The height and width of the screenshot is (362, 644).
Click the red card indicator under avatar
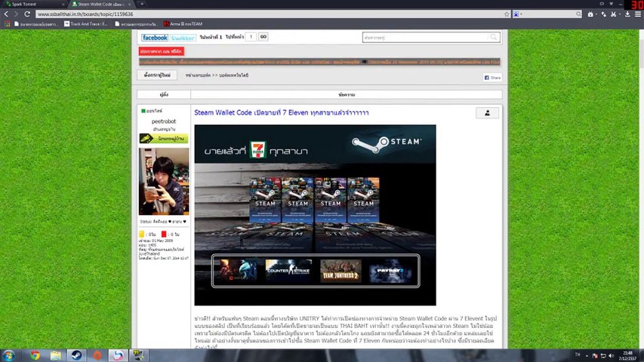click(x=164, y=235)
